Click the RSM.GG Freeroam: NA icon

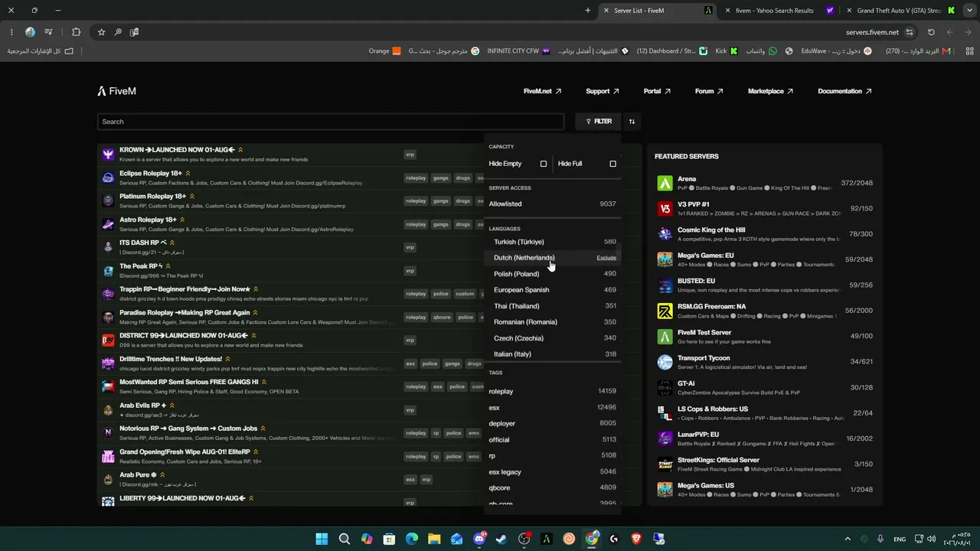coord(665,311)
